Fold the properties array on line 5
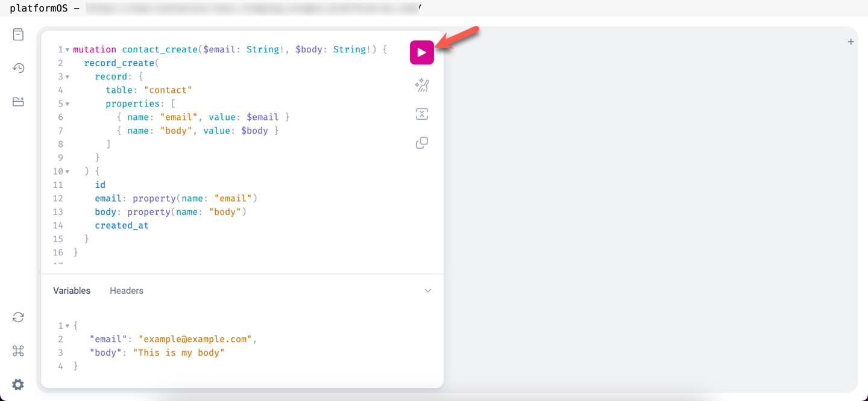 pyautogui.click(x=66, y=104)
